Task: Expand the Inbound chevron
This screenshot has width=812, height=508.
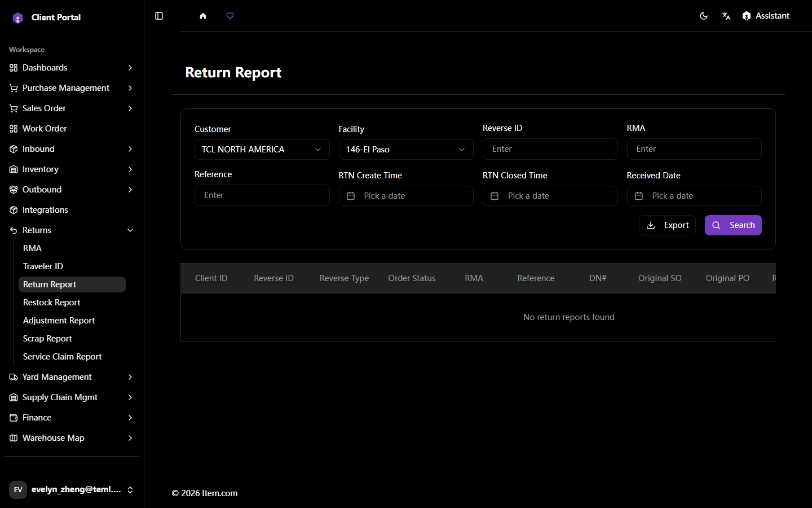Action: click(130, 149)
